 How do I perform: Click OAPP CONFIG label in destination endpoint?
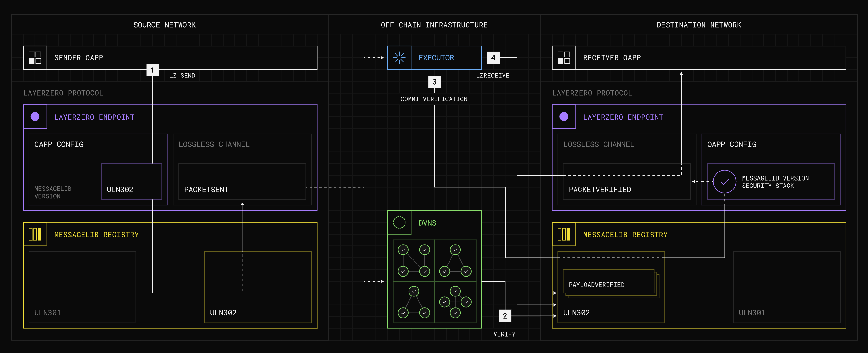[x=732, y=144]
